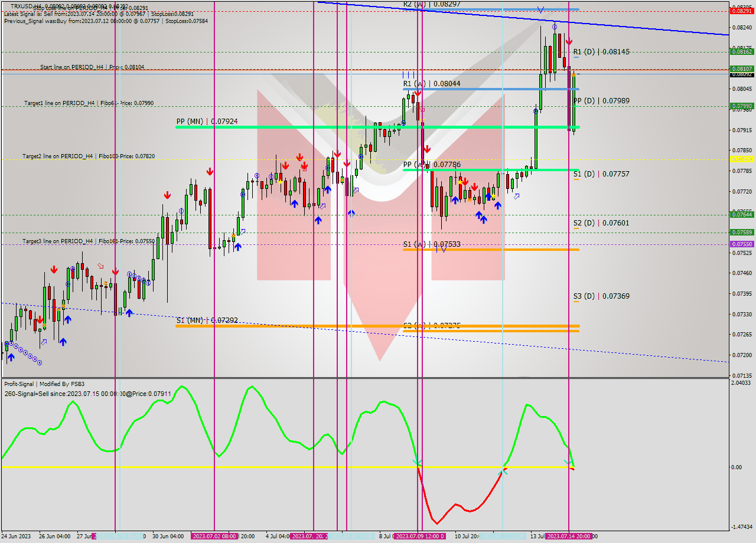
Task: Click the red 0.08291 stop loss price tag
Action: [x=741, y=11]
